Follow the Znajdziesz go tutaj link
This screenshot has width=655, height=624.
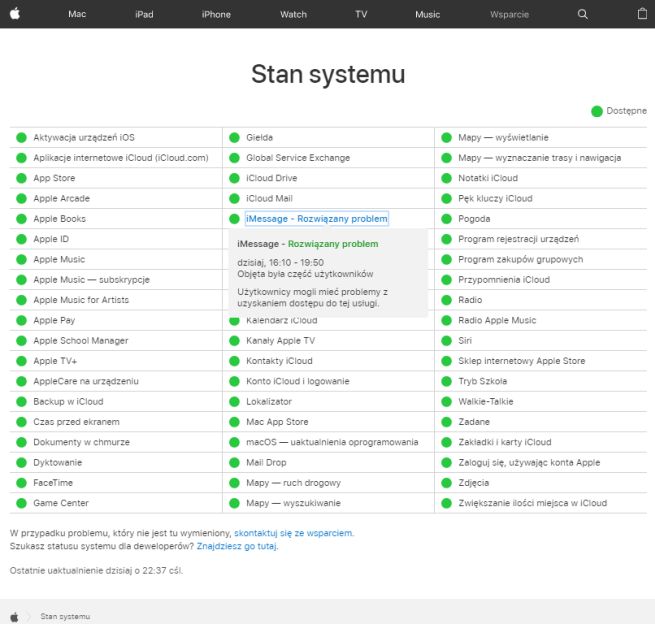[237, 546]
